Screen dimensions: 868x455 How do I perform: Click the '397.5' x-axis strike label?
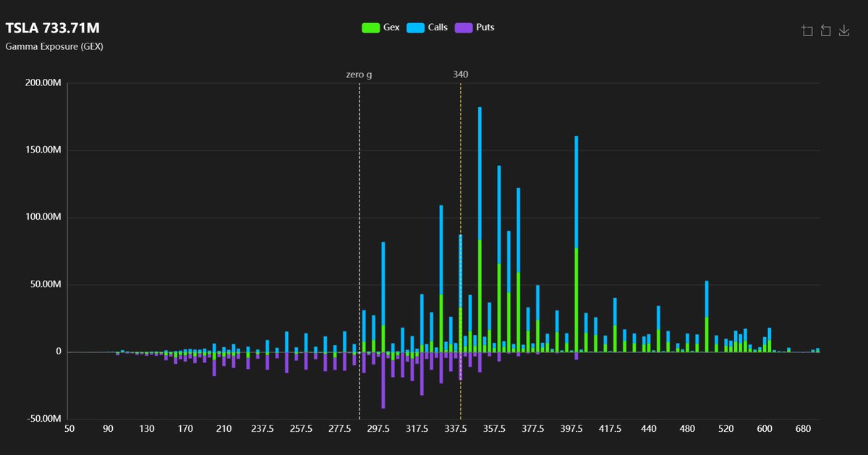[x=572, y=429]
